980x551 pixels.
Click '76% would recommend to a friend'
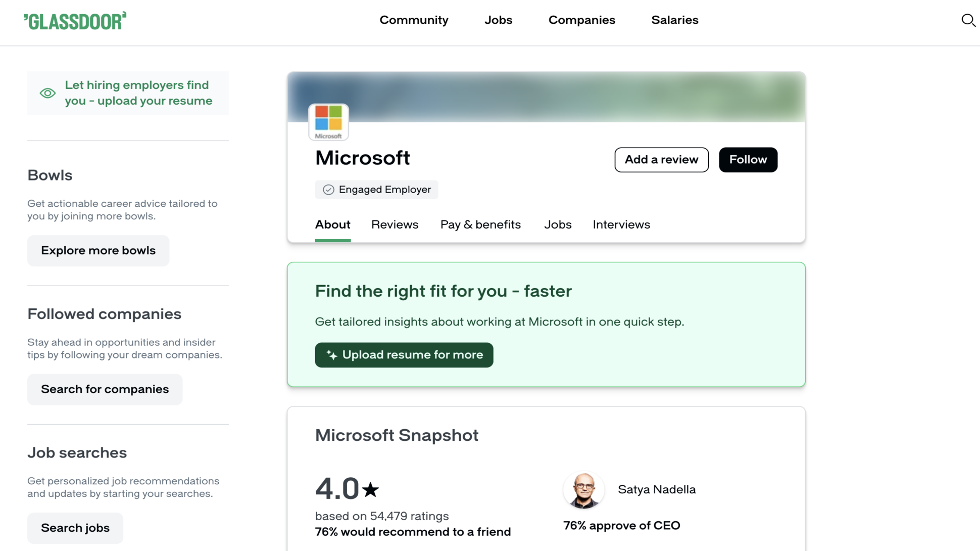tap(413, 532)
